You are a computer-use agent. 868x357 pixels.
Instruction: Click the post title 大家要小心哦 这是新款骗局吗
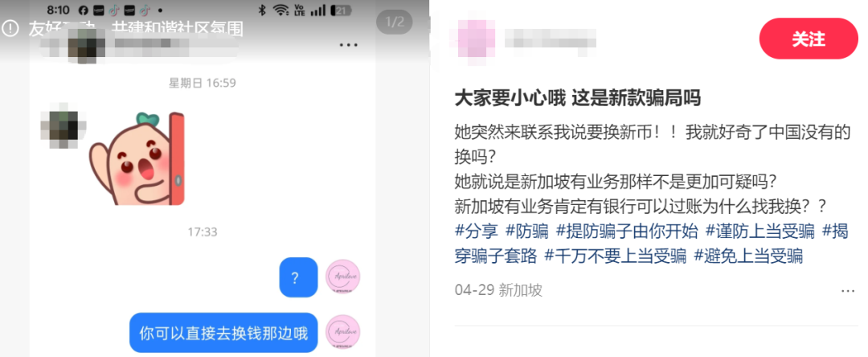click(x=577, y=98)
